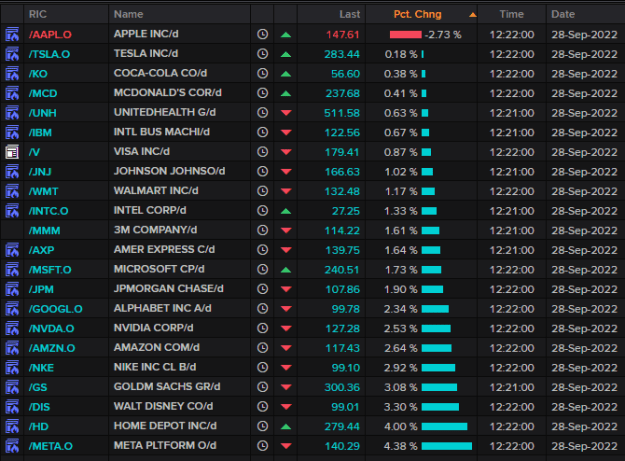
Task: Open the chart icon for /JNJ
Action: click(x=12, y=171)
